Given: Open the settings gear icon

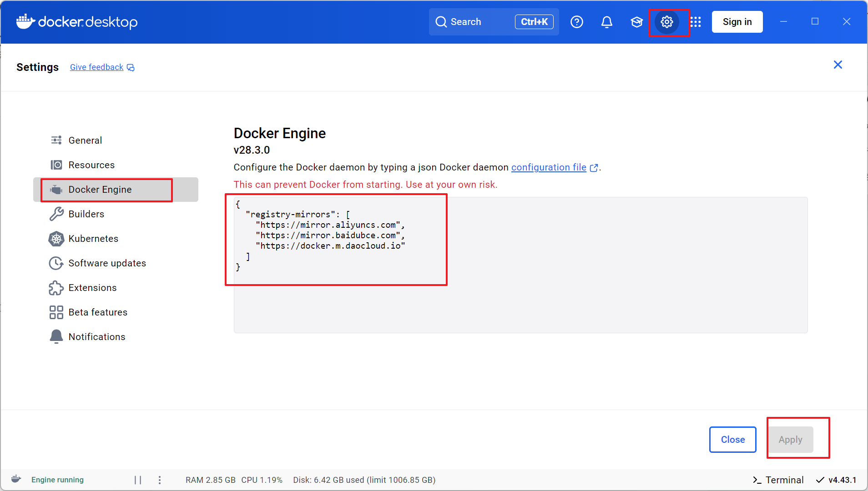Looking at the screenshot, I should click(666, 22).
